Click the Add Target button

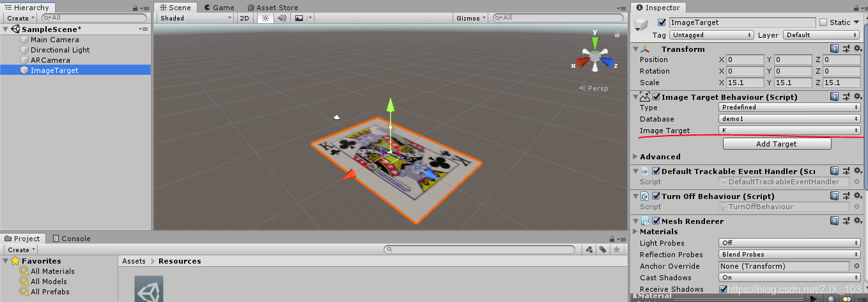click(777, 144)
